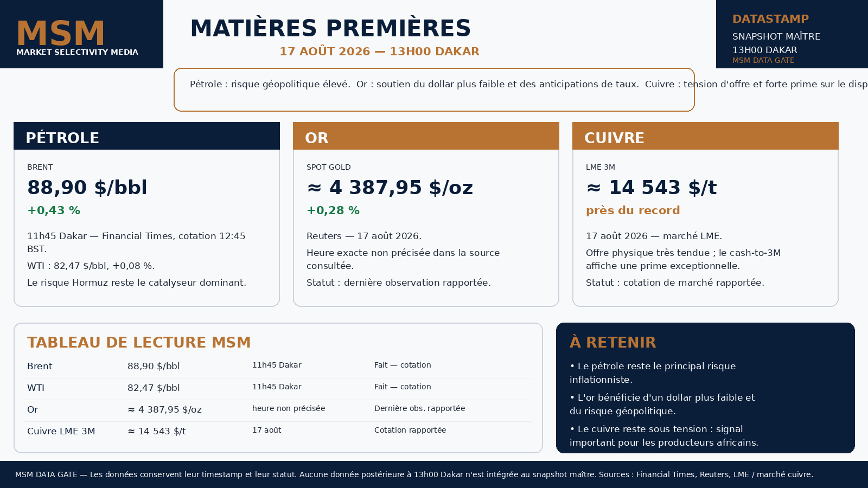Select the CUIVRE card header
The image size is (868, 488).
click(705, 136)
